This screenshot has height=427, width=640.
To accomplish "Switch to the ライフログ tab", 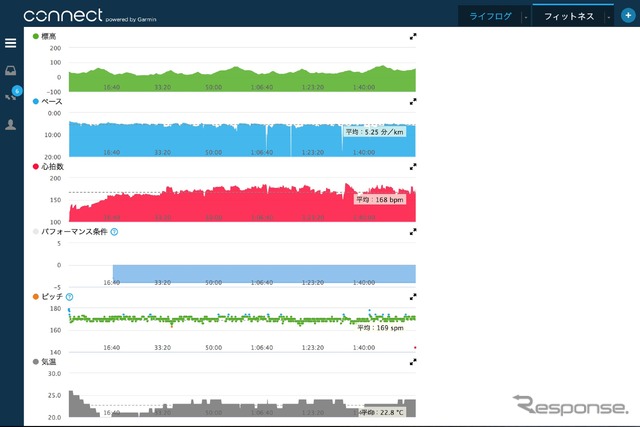I will 490,16.
